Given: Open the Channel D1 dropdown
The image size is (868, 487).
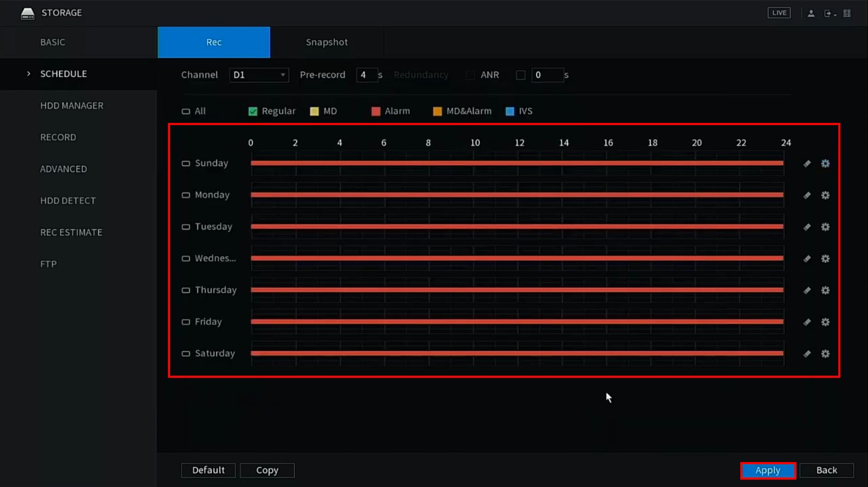Looking at the screenshot, I should (x=259, y=75).
